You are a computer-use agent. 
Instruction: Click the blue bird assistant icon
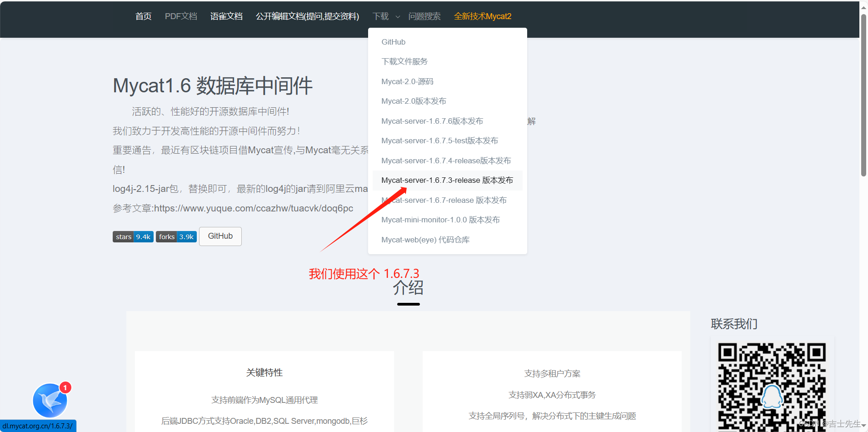point(50,401)
